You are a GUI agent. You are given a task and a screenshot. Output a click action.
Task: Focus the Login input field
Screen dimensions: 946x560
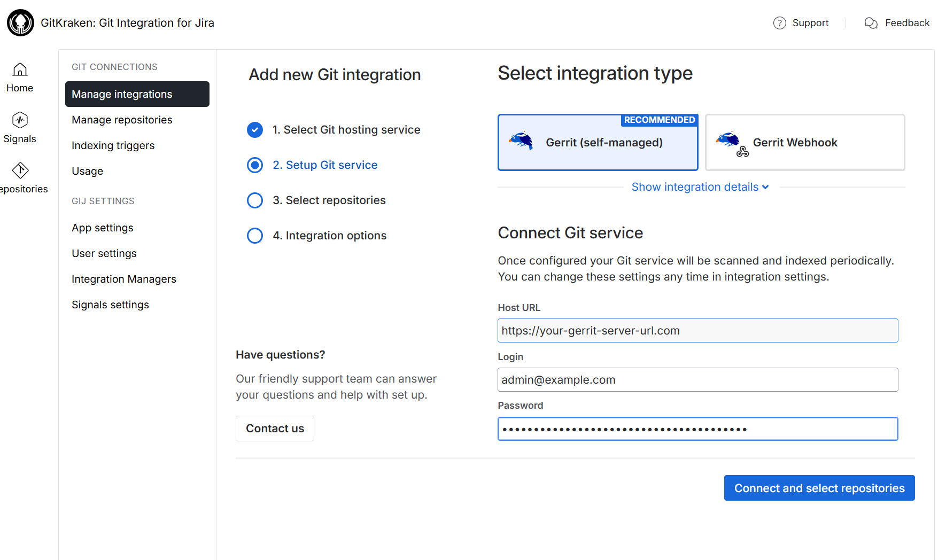[697, 380]
